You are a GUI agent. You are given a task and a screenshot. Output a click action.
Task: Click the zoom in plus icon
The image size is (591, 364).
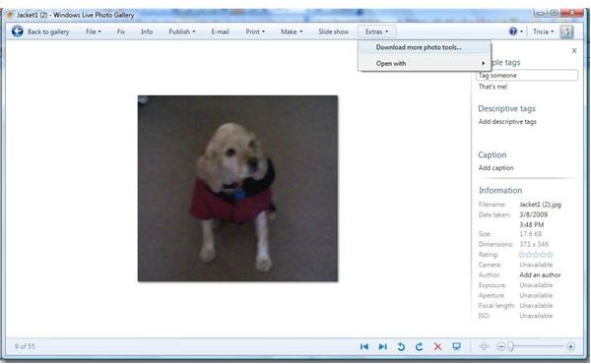pos(570,346)
